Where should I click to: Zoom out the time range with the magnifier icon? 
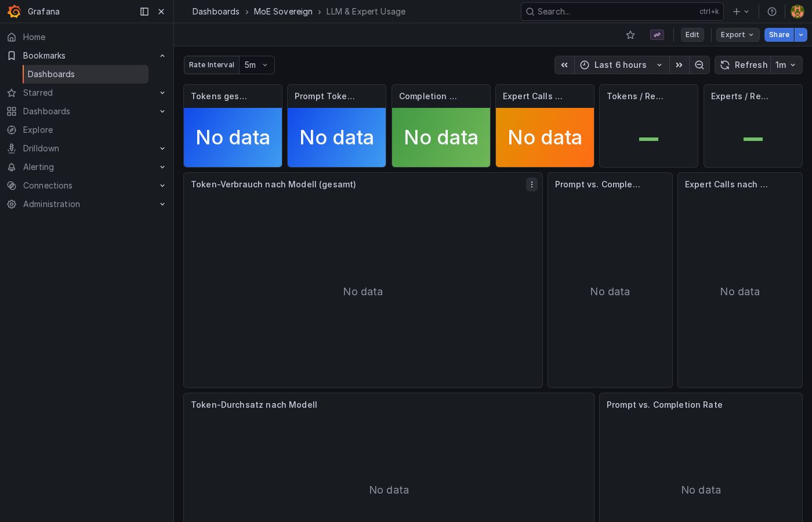pos(699,65)
